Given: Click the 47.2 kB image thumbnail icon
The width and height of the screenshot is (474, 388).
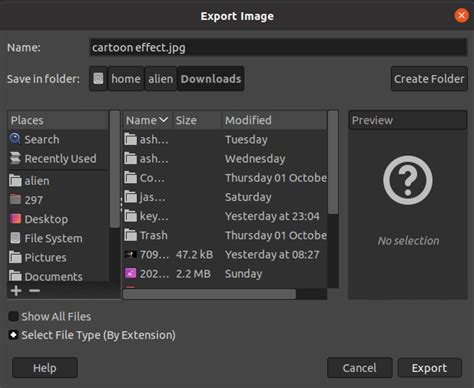Looking at the screenshot, I should pyautogui.click(x=130, y=255).
